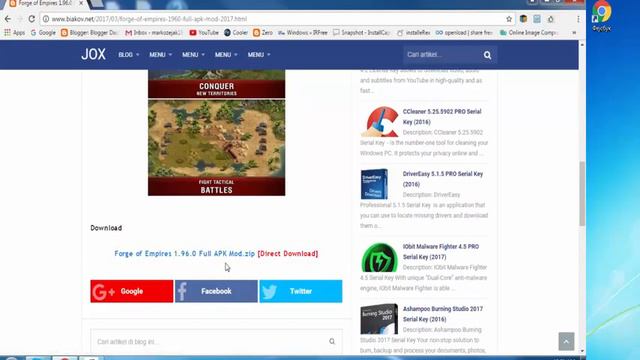Expand the BLOG dropdown menu
This screenshot has height=360, width=640.
[129, 55]
